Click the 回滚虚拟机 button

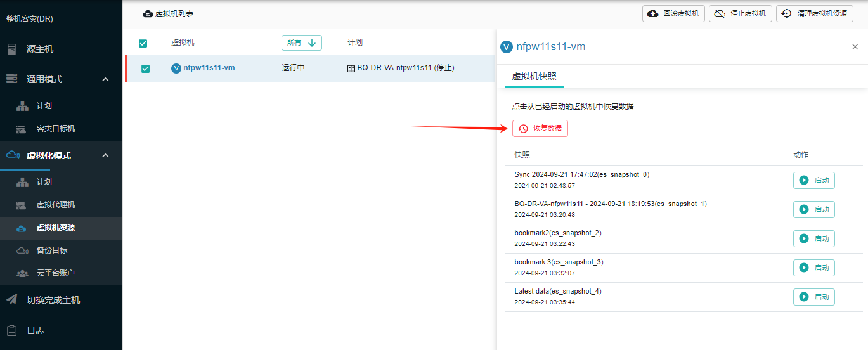[x=673, y=13]
